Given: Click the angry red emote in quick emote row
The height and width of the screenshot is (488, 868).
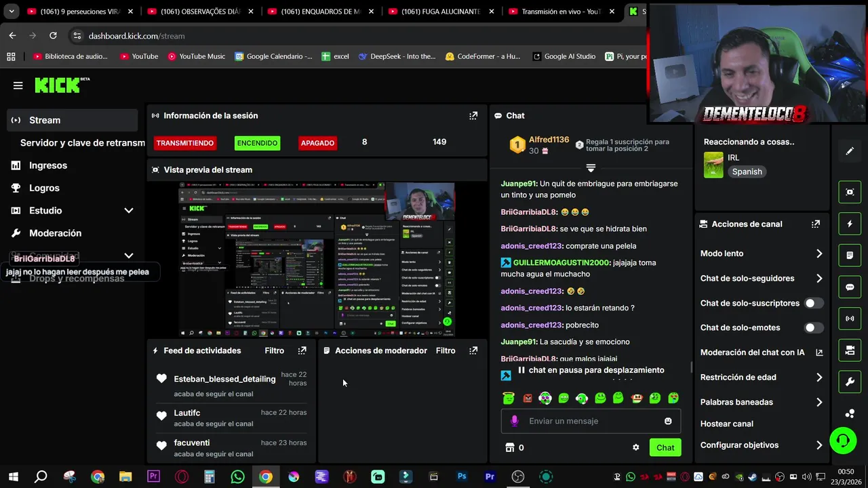Looking at the screenshot, I should (527, 399).
